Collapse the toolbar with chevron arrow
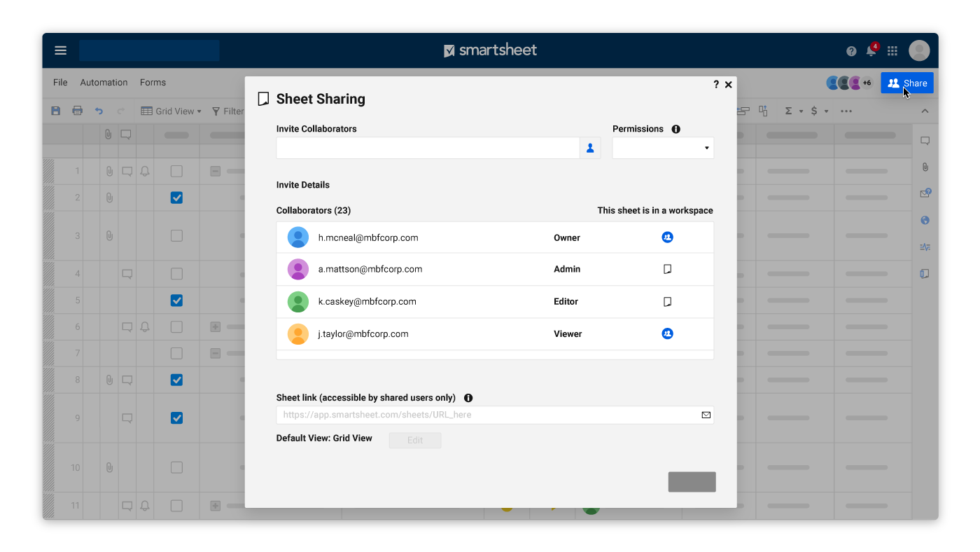The height and width of the screenshot is (552, 980). 925,111
